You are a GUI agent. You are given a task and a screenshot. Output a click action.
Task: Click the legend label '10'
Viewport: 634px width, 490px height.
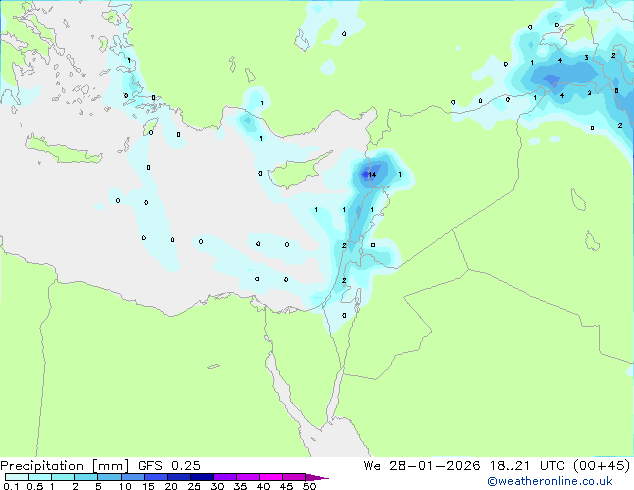[125, 486]
